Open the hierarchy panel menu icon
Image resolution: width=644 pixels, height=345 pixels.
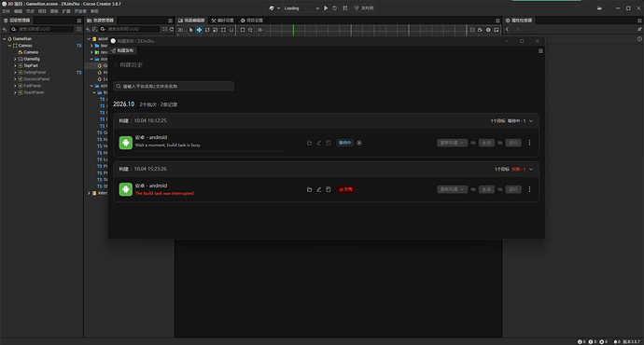(78, 21)
